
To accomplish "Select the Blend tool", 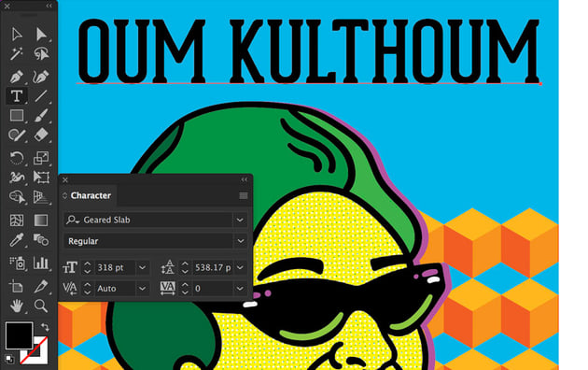I will (41, 239).
